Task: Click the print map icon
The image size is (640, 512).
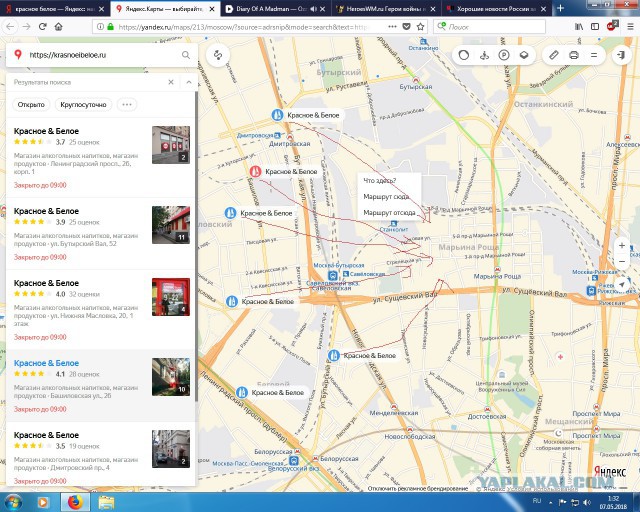Action: click(574, 55)
